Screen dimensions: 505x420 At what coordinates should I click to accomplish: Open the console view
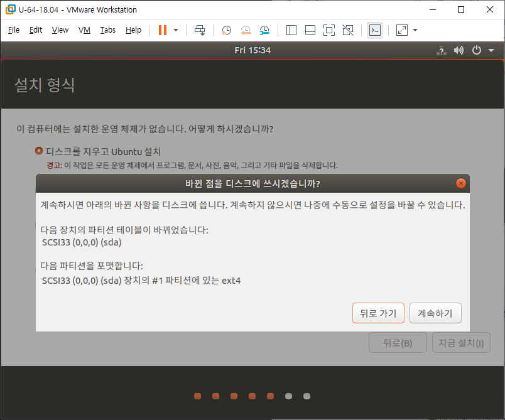click(375, 30)
